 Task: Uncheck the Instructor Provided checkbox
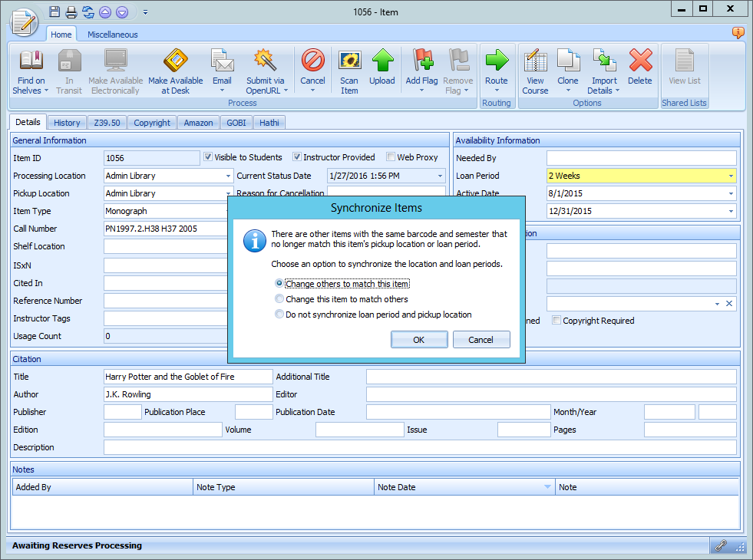tap(296, 157)
